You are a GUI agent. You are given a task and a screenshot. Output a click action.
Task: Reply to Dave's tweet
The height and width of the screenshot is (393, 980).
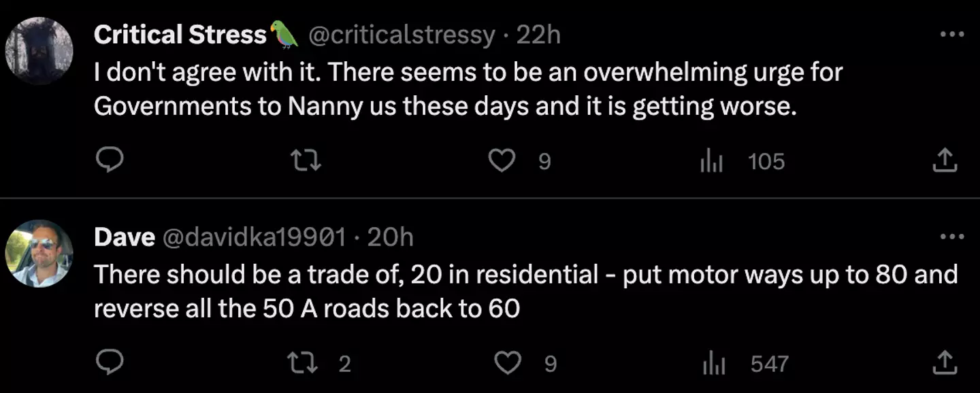click(110, 363)
